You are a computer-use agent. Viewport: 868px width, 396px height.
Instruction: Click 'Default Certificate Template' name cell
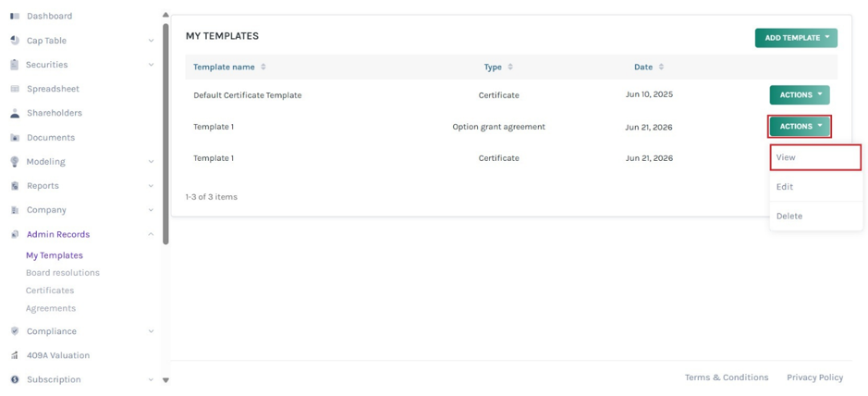tap(248, 95)
